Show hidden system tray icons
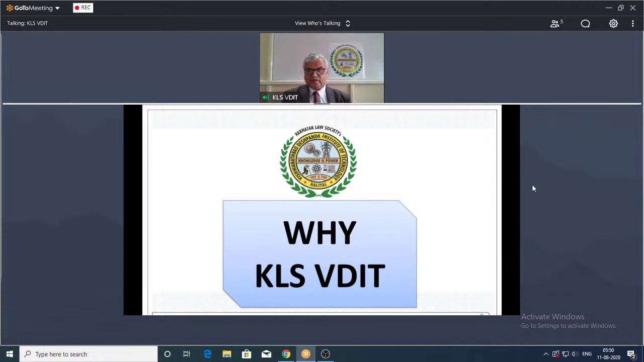The image size is (644, 362). pos(546,354)
